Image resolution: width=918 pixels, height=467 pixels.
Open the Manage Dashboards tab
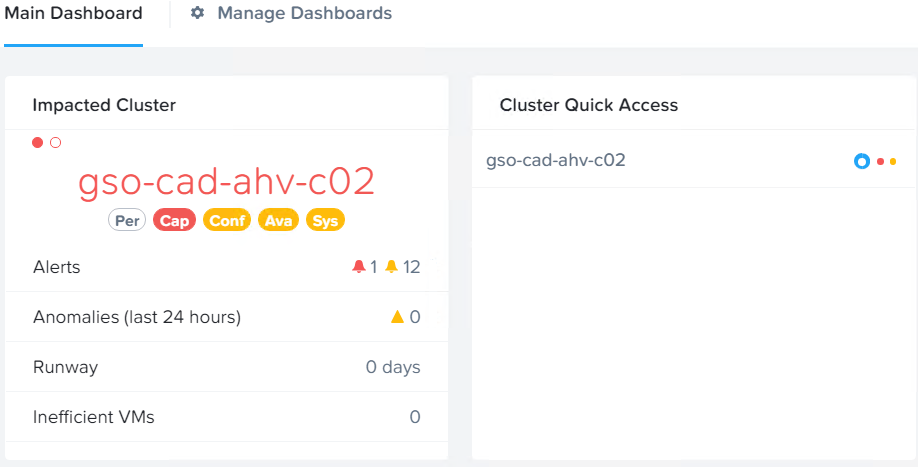[x=304, y=13]
